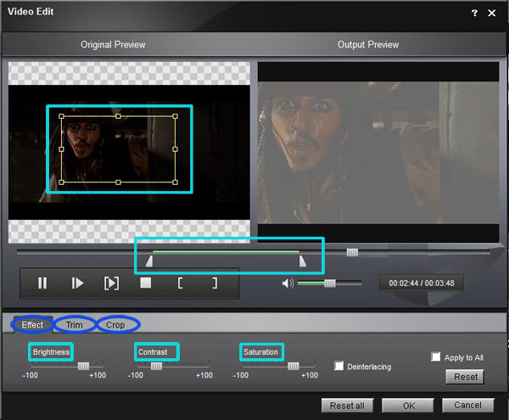
Task: Confirm edits with the OK button
Action: click(x=408, y=406)
